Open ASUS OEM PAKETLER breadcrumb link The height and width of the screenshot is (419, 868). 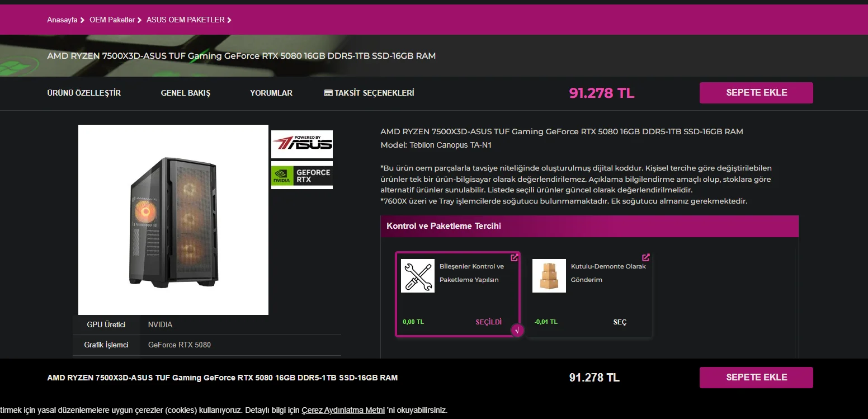click(x=186, y=20)
